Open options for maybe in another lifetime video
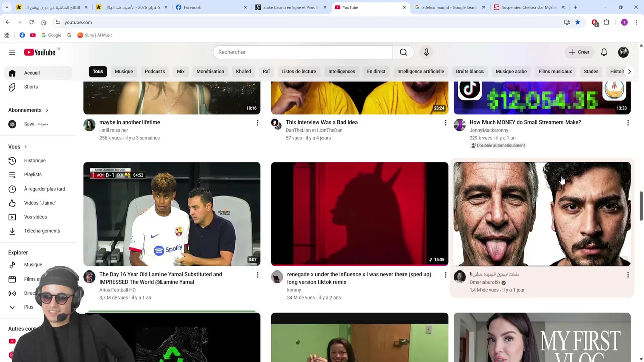The width and height of the screenshot is (644, 362). [x=257, y=123]
